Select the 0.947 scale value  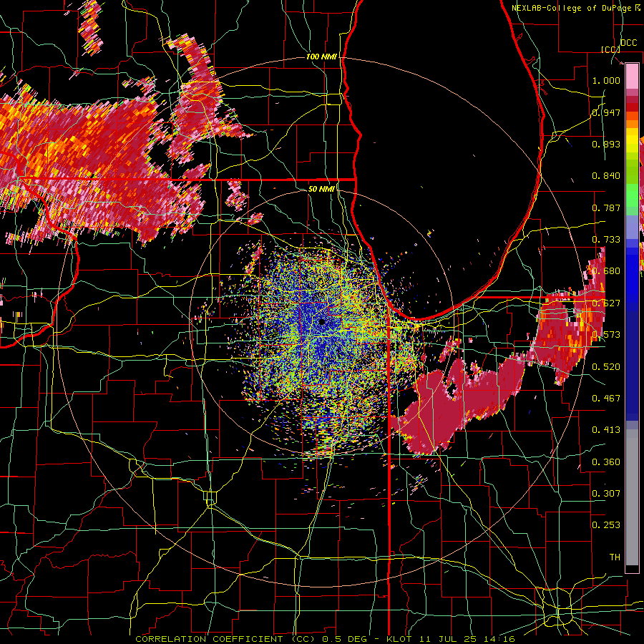[x=606, y=112]
